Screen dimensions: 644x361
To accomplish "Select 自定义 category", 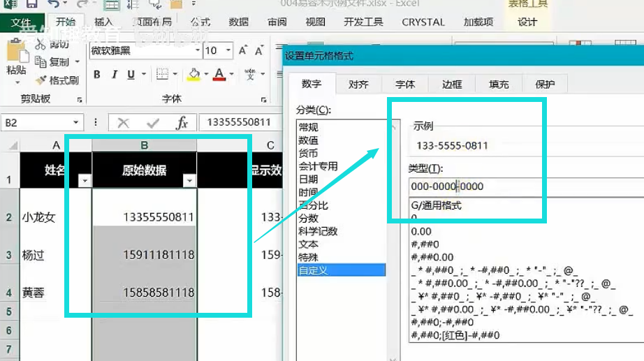I will pyautogui.click(x=342, y=270).
